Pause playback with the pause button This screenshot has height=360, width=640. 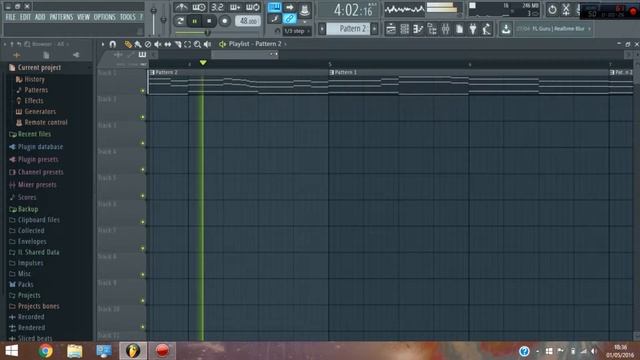(194, 21)
